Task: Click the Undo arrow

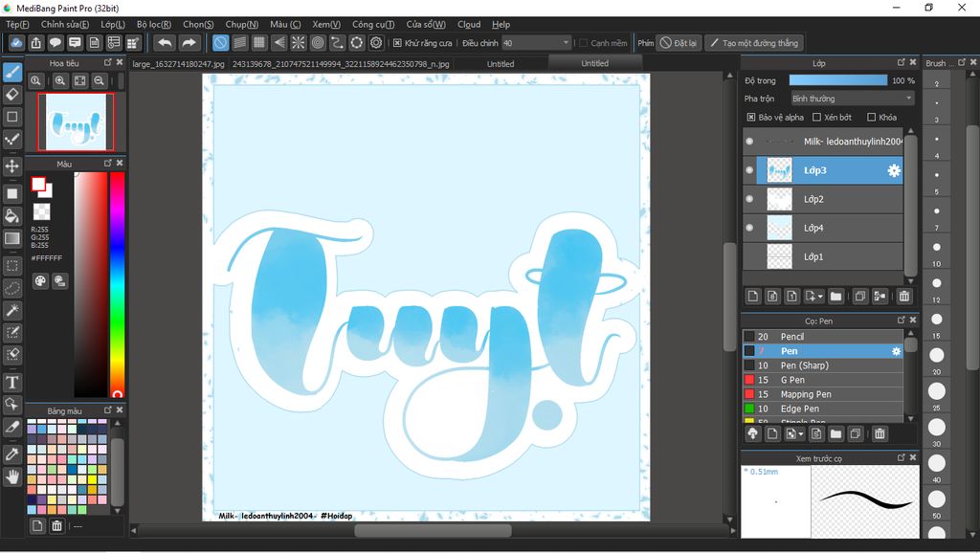Action: click(165, 43)
